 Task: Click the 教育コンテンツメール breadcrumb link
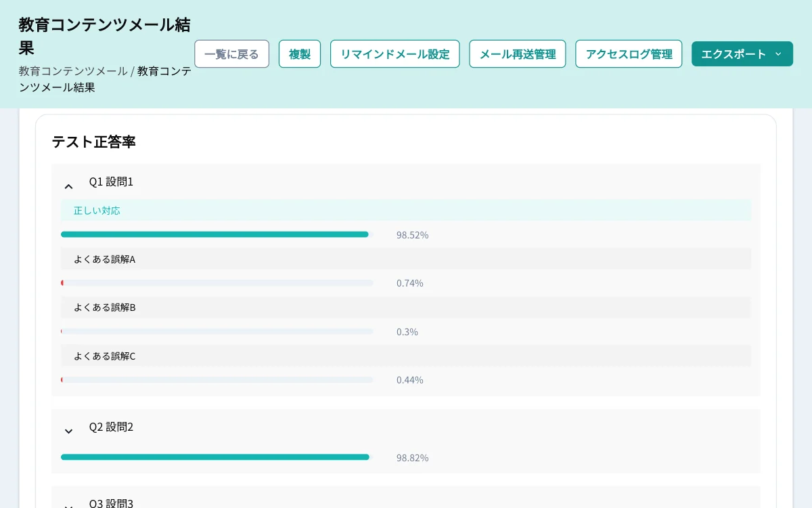tap(73, 71)
